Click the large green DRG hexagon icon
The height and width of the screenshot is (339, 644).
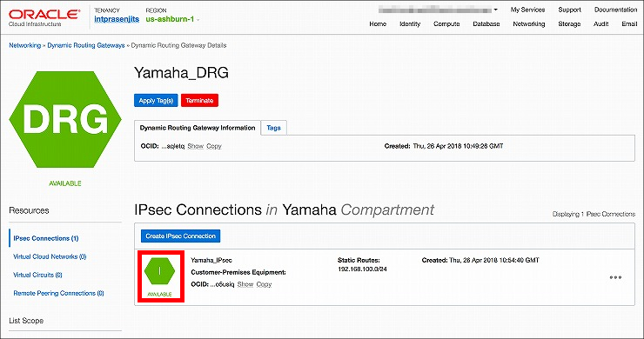pyautogui.click(x=65, y=119)
